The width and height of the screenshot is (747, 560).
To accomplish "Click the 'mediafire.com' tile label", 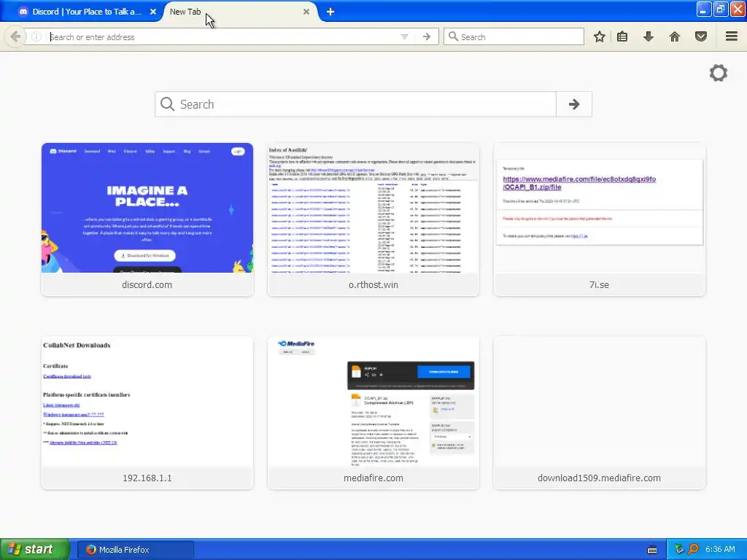I will [x=373, y=478].
